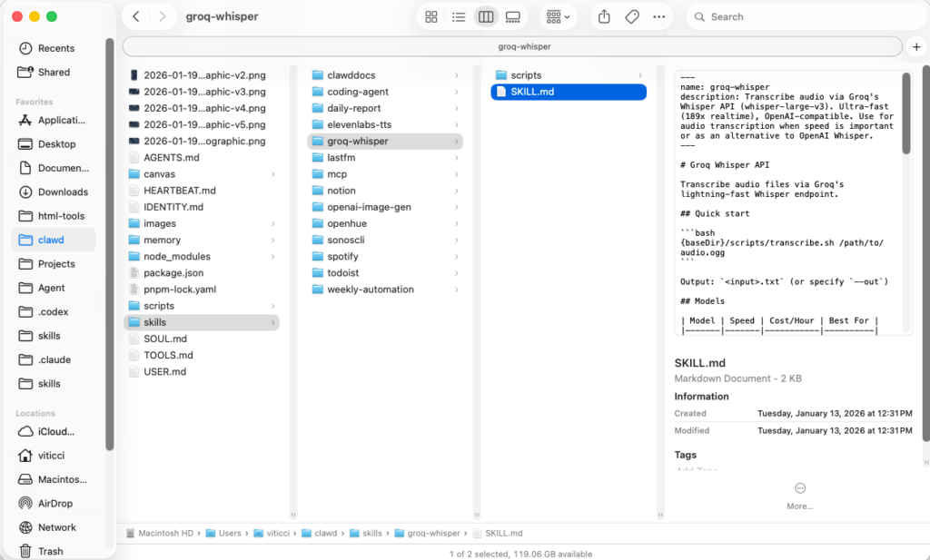Image resolution: width=930 pixels, height=560 pixels.
Task: Open the group-by dropdown in toolbar
Action: [x=556, y=16]
